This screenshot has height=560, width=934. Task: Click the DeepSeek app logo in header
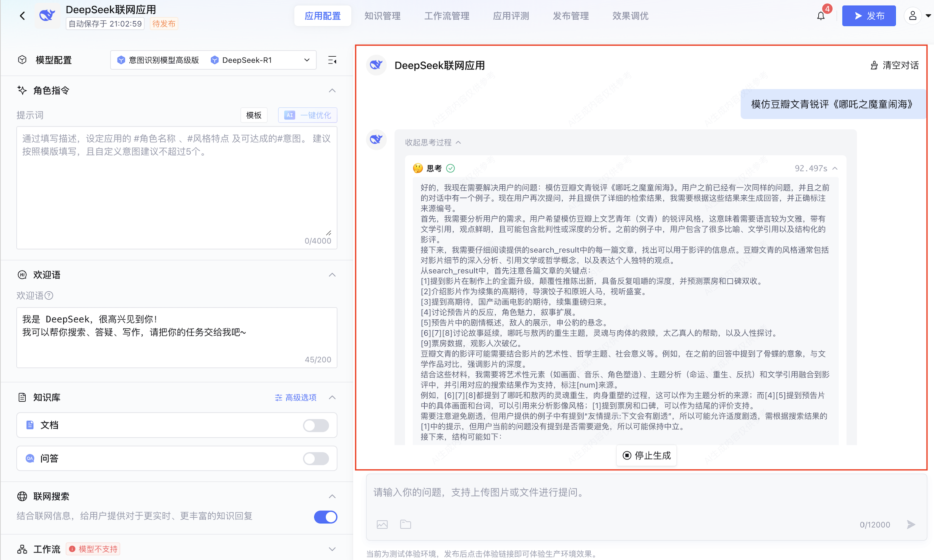48,16
